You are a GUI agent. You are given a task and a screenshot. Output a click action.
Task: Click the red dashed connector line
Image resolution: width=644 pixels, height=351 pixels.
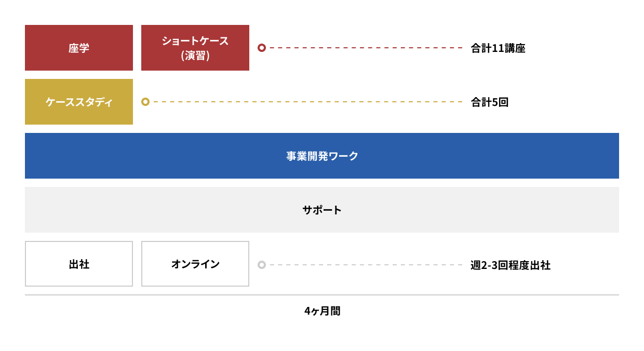(x=366, y=48)
